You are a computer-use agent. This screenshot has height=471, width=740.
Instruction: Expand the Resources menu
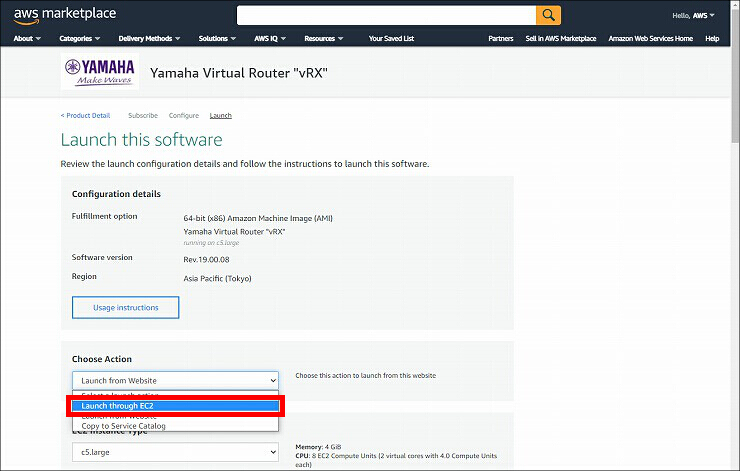point(323,39)
